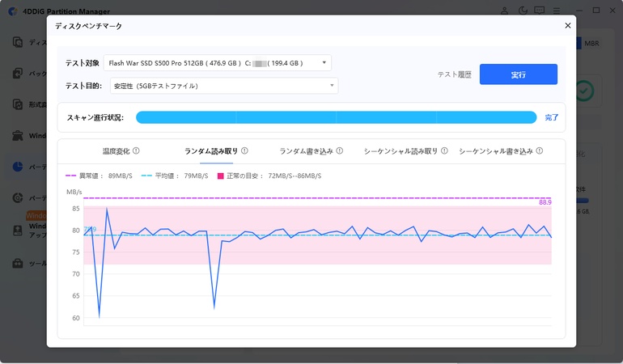This screenshot has height=364, width=623.
Task: Click the 4DDiG Partition Manager logo icon
Action: (x=13, y=11)
